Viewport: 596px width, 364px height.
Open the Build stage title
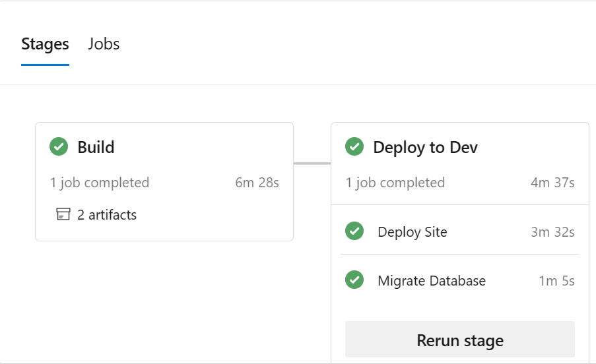96,147
